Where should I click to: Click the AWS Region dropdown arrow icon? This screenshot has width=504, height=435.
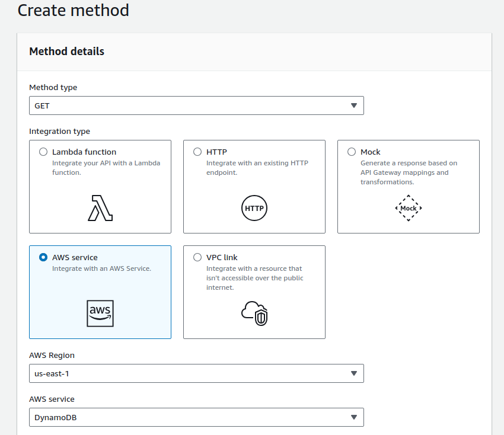[355, 373]
